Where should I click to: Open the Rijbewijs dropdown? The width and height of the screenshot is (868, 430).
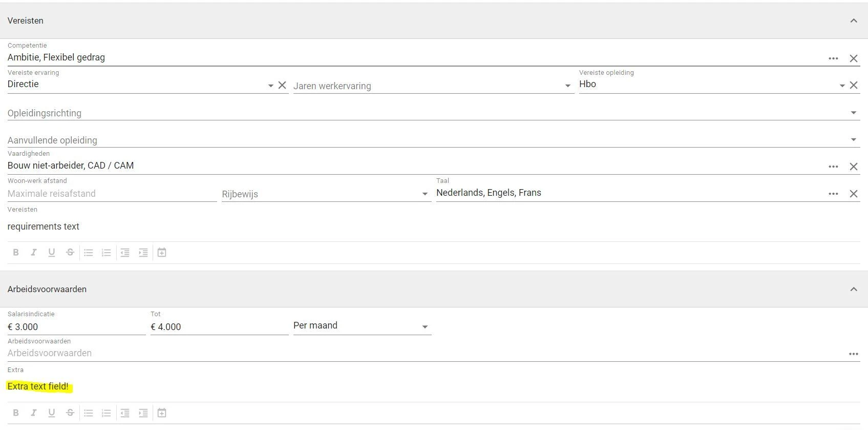coord(425,194)
